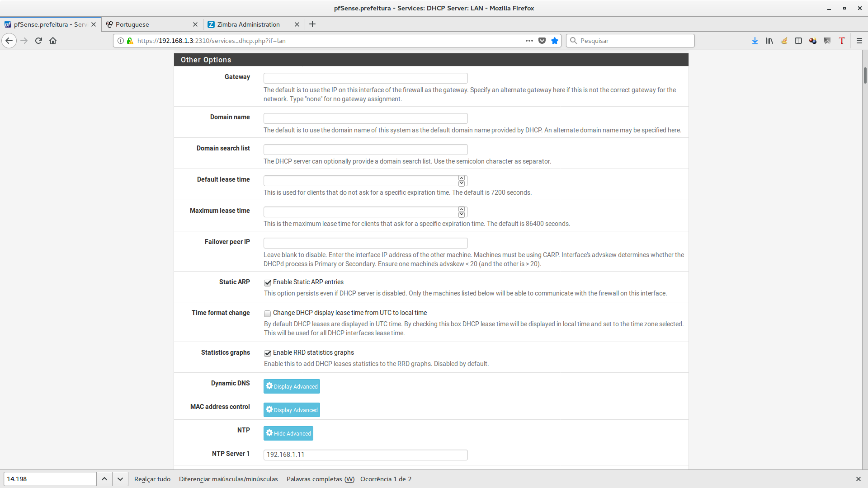Increase Maximum lease time stepper
This screenshot has width=868, height=488.
[x=462, y=209]
